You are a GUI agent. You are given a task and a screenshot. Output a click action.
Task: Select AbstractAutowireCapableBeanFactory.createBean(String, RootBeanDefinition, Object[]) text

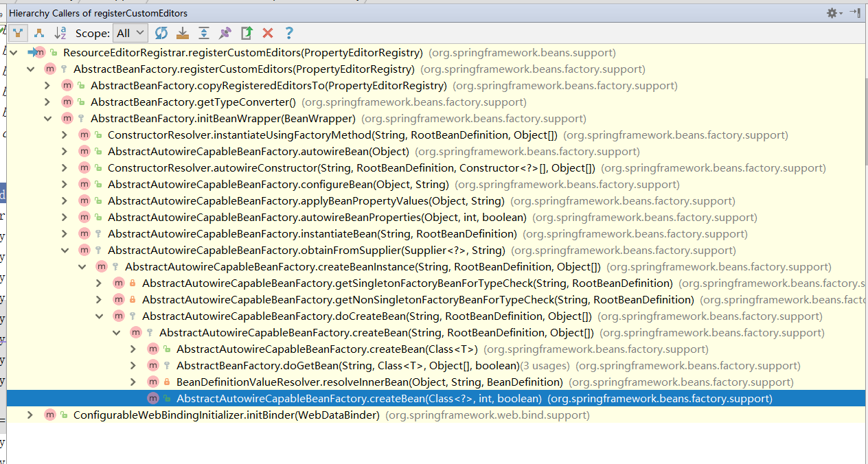point(376,333)
